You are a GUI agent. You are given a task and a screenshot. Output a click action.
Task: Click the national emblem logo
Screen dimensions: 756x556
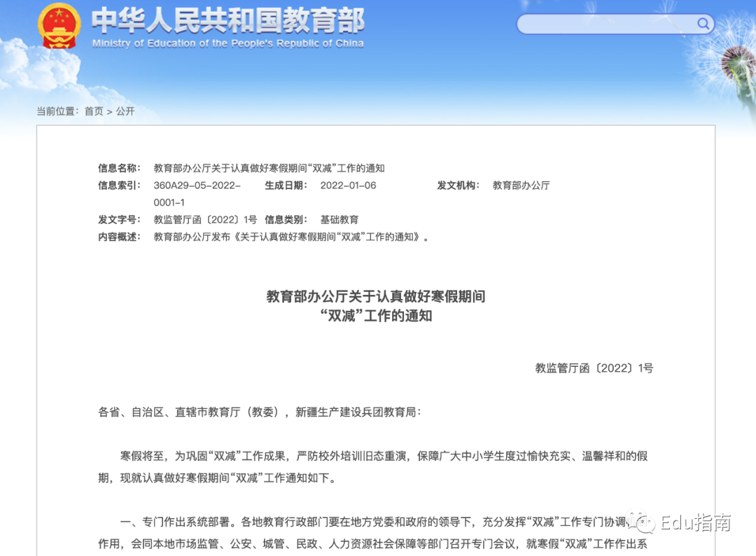pos(59,26)
